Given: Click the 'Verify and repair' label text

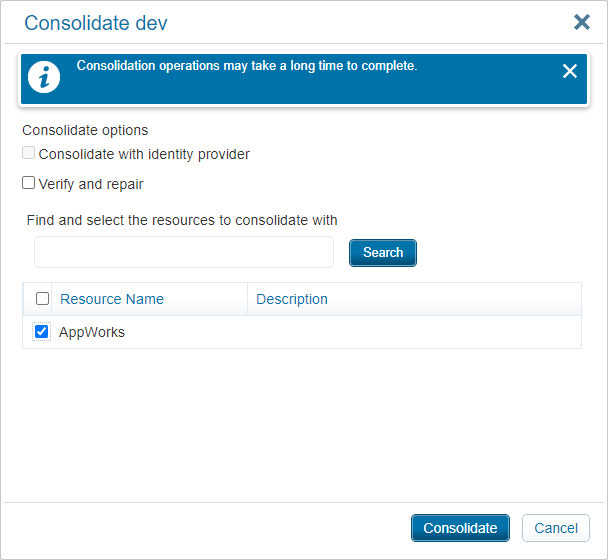Looking at the screenshot, I should click(91, 184).
